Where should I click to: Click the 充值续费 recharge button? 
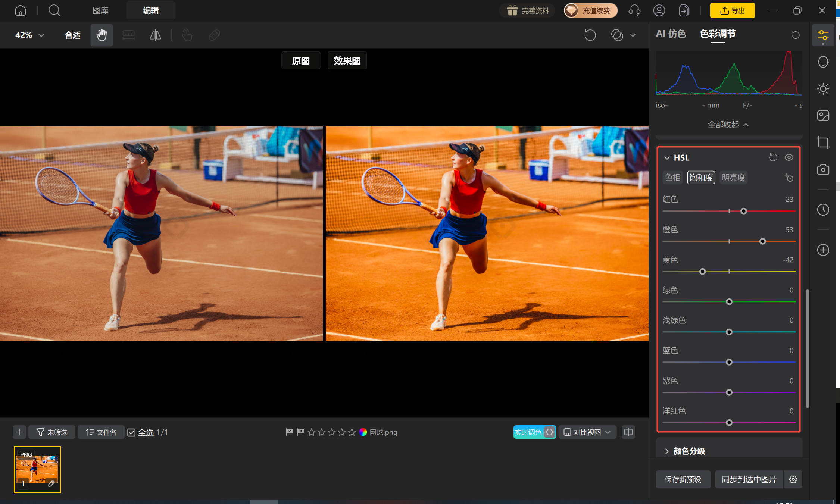(590, 10)
